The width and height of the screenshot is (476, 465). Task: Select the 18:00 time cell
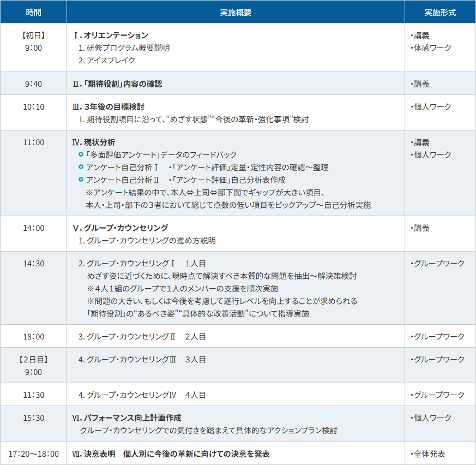(33, 337)
